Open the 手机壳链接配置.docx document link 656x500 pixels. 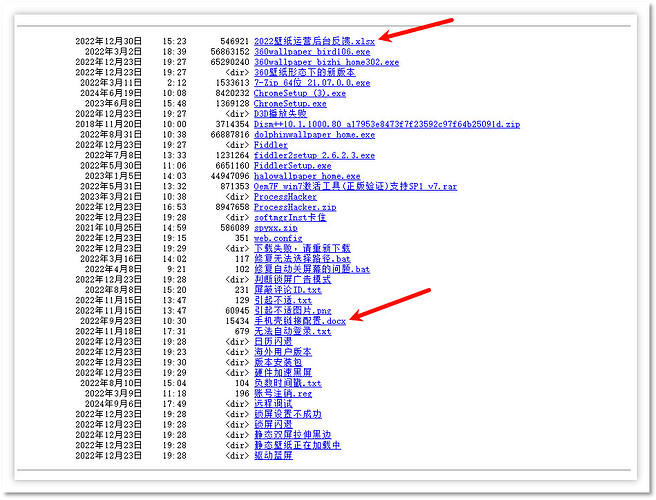pyautogui.click(x=299, y=321)
